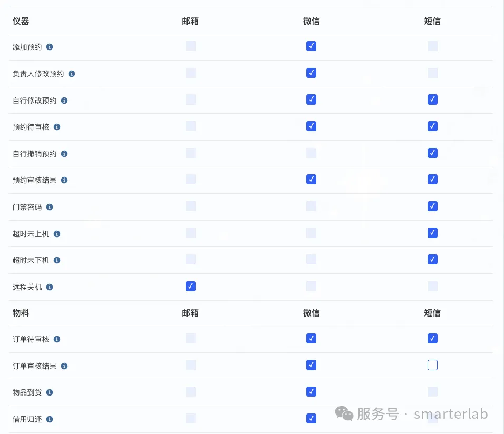Check 微信 box for 超时未上机
504x434 pixels.
(x=311, y=233)
